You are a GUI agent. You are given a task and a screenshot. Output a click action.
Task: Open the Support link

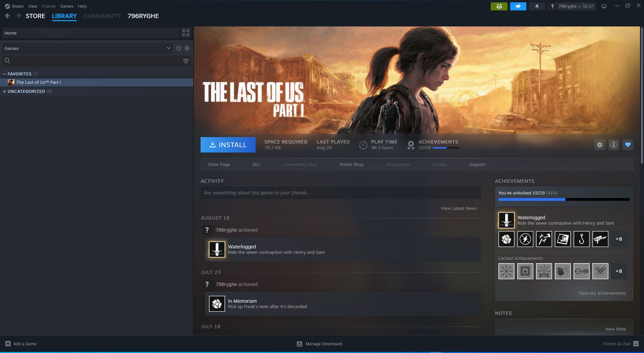coord(477,164)
